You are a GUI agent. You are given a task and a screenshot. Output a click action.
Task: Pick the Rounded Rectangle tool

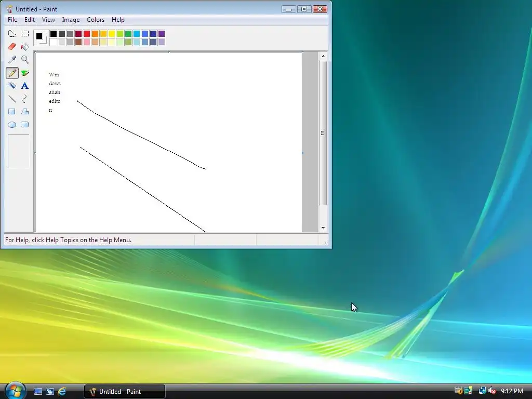[x=25, y=125]
